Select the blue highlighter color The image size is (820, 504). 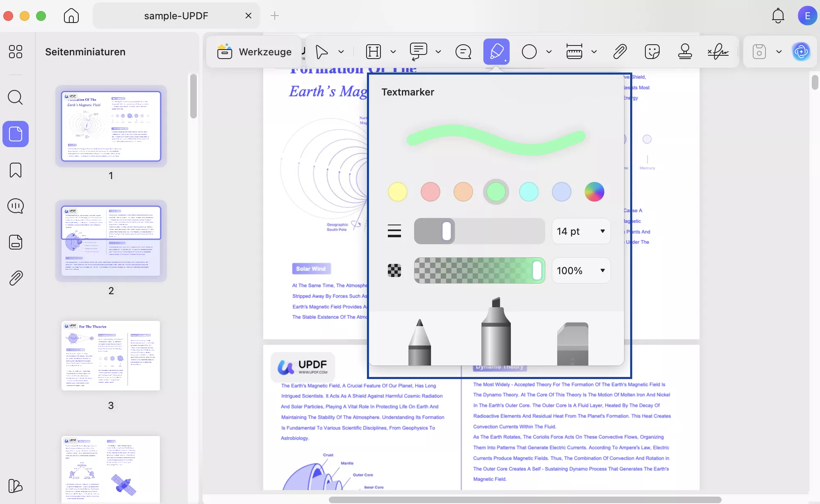point(561,192)
